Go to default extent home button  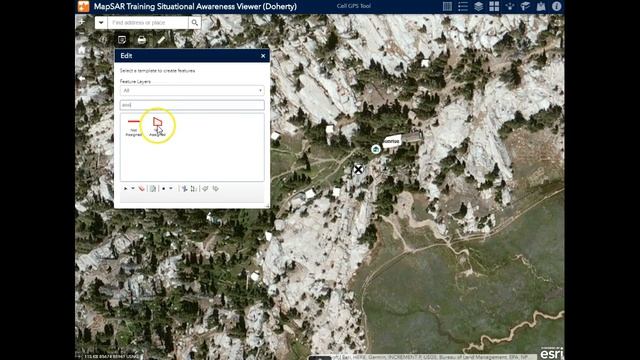(82, 50)
